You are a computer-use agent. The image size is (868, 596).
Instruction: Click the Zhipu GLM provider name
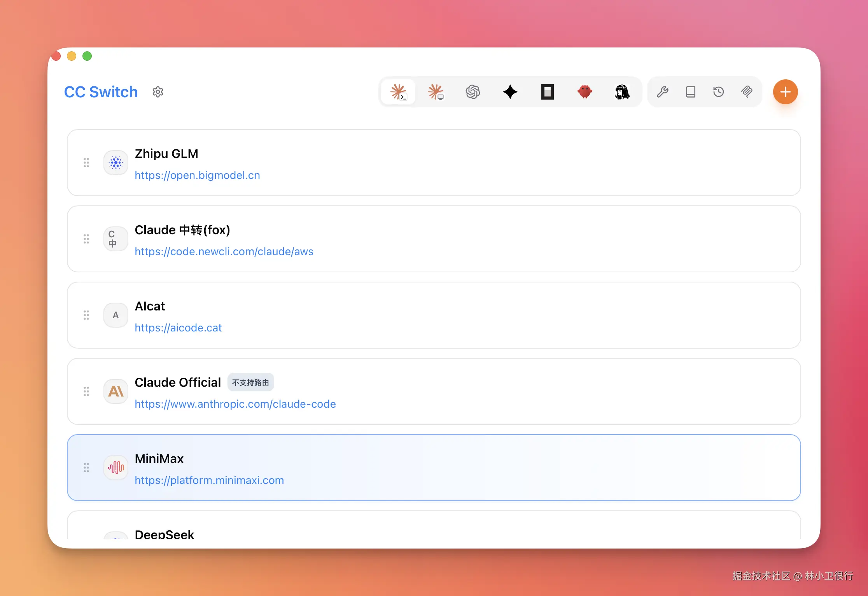[166, 154]
